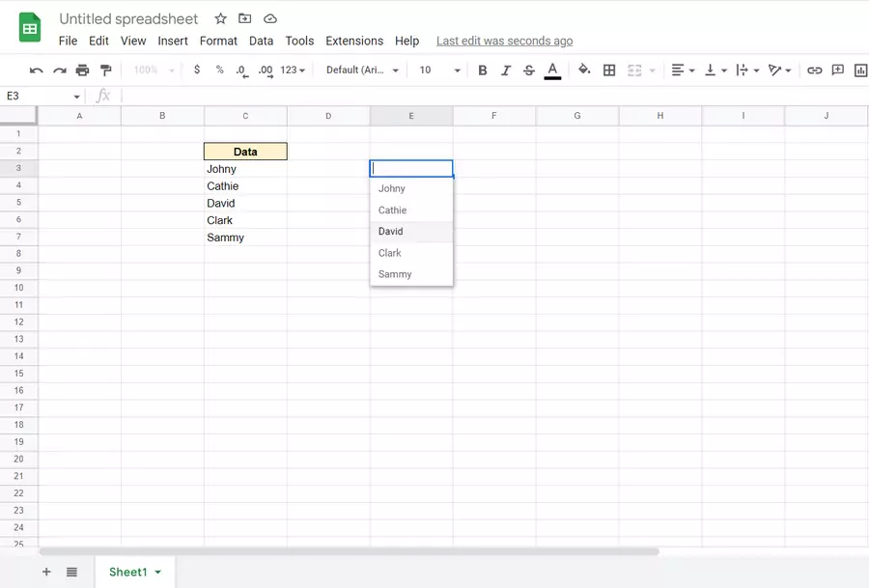Format as percent icon
The height and width of the screenshot is (588, 869).
point(220,70)
